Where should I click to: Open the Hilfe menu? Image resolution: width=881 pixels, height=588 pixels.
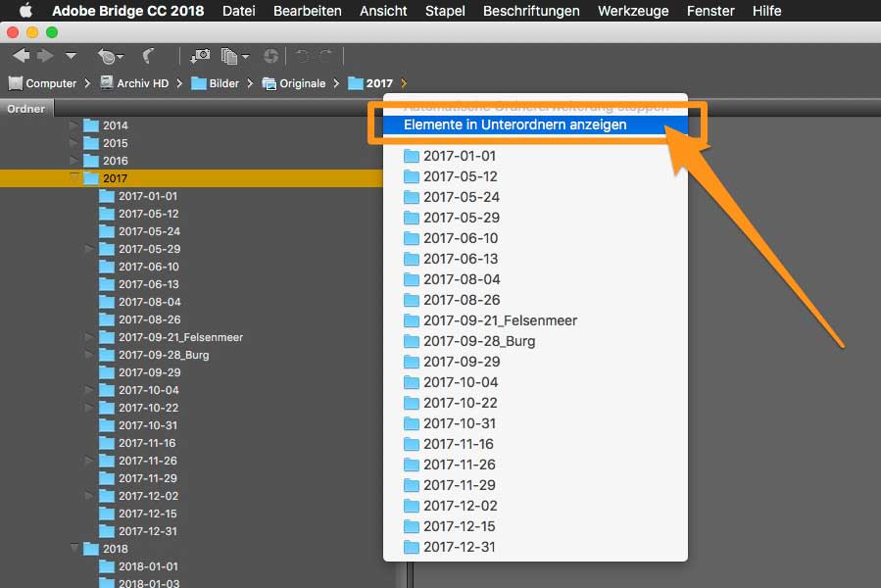coord(767,11)
